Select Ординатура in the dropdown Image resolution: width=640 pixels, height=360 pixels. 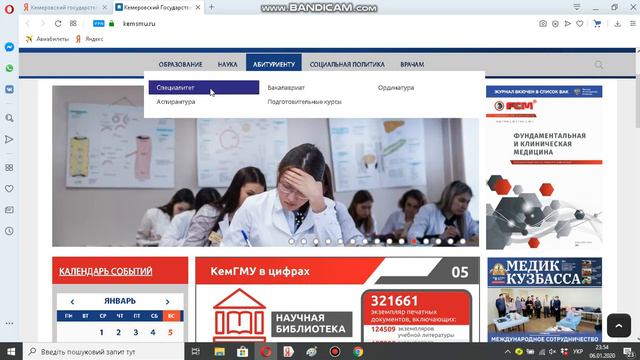[396, 87]
